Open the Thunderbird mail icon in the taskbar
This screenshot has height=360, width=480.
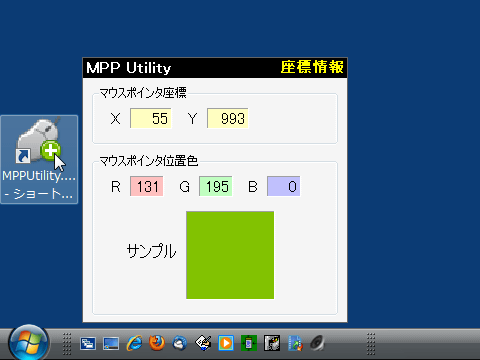coord(180,343)
